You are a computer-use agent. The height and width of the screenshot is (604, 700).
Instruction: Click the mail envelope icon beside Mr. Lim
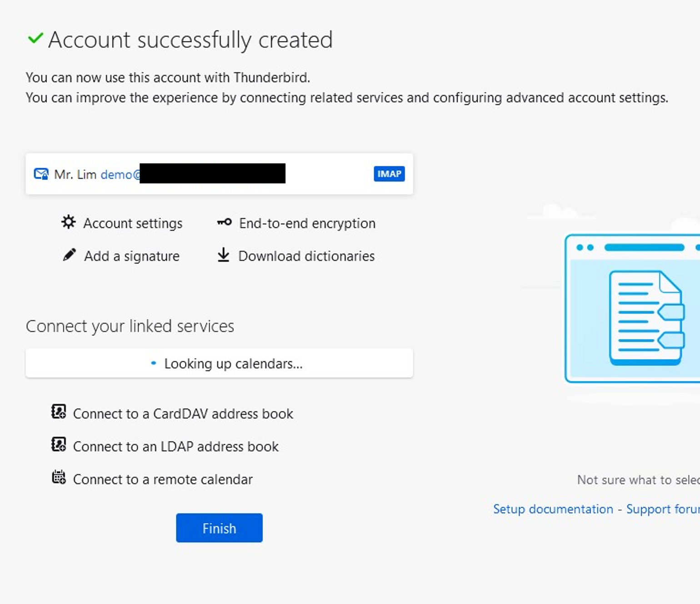coord(41,174)
